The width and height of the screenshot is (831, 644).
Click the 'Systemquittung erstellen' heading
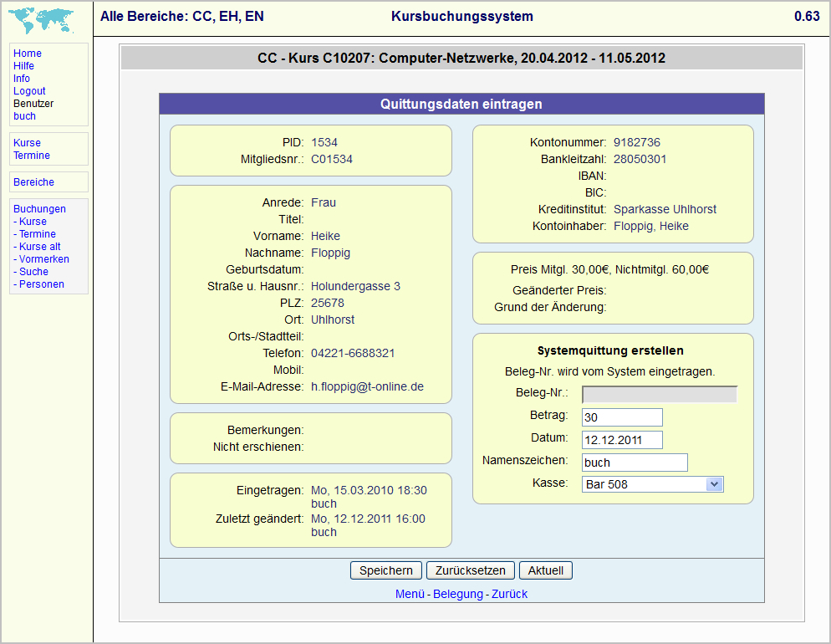[x=610, y=350]
